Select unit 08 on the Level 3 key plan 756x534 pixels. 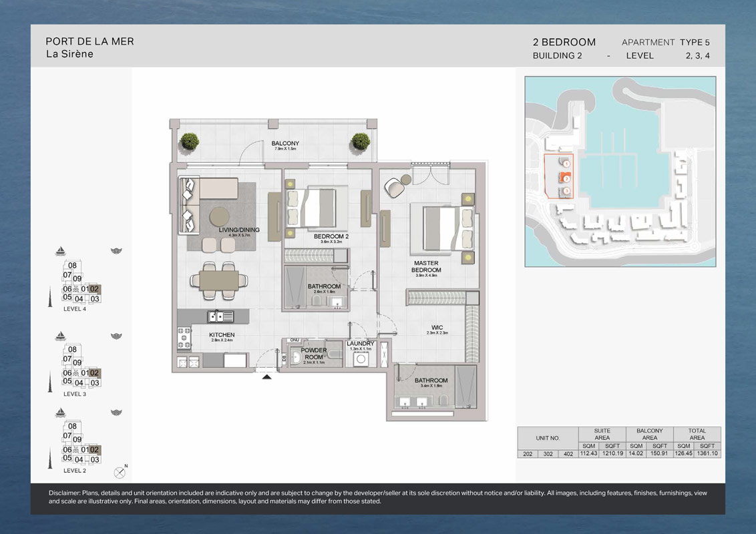tap(72, 350)
